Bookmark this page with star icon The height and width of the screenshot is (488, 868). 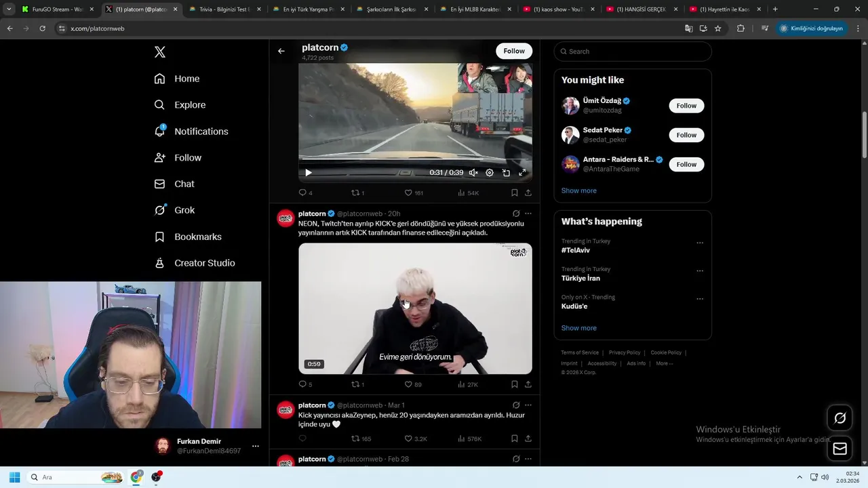pos(717,28)
